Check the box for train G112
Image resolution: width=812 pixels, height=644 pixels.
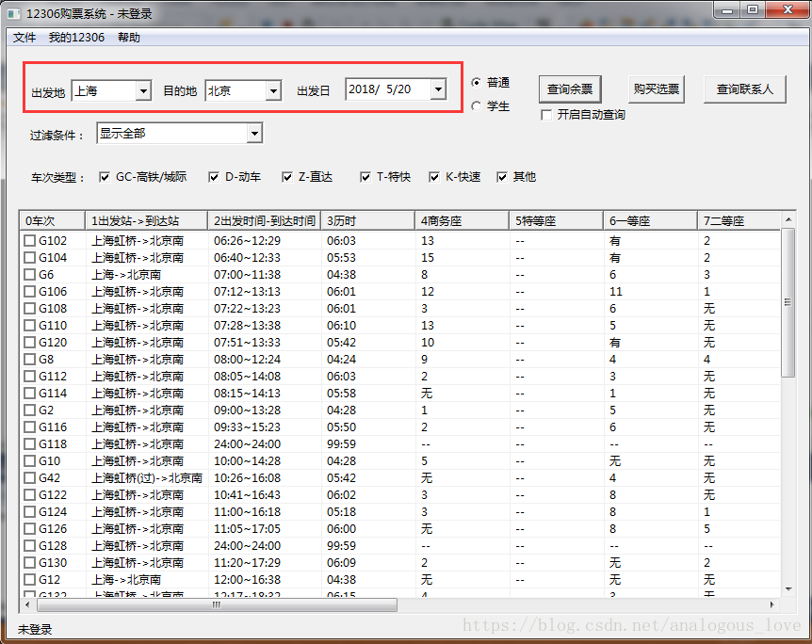click(30, 377)
